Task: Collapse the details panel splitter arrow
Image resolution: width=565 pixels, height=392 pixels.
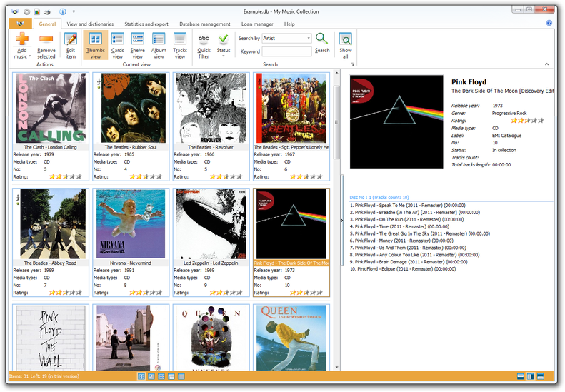Action: click(342, 221)
